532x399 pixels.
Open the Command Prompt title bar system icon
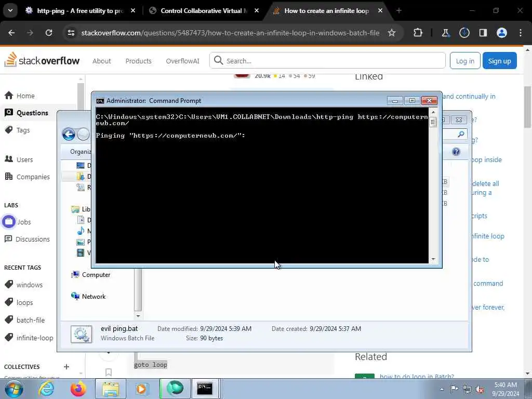[x=100, y=101]
